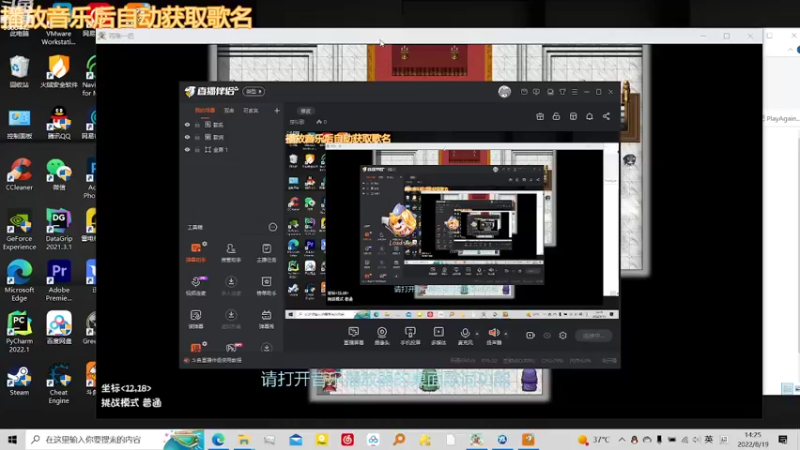800x450 pixels.
Task: Select the 歌词 source row
Action: tap(232, 137)
